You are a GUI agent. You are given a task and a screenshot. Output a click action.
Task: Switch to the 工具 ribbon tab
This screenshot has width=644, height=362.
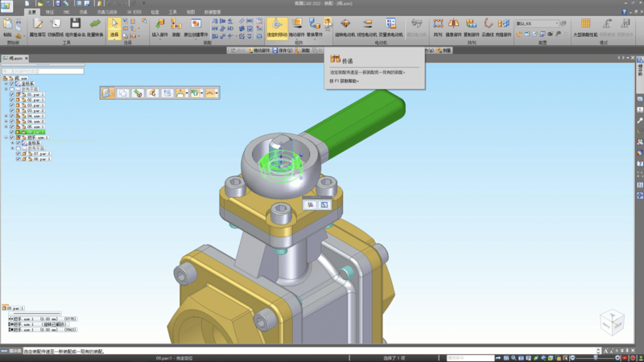tap(172, 12)
